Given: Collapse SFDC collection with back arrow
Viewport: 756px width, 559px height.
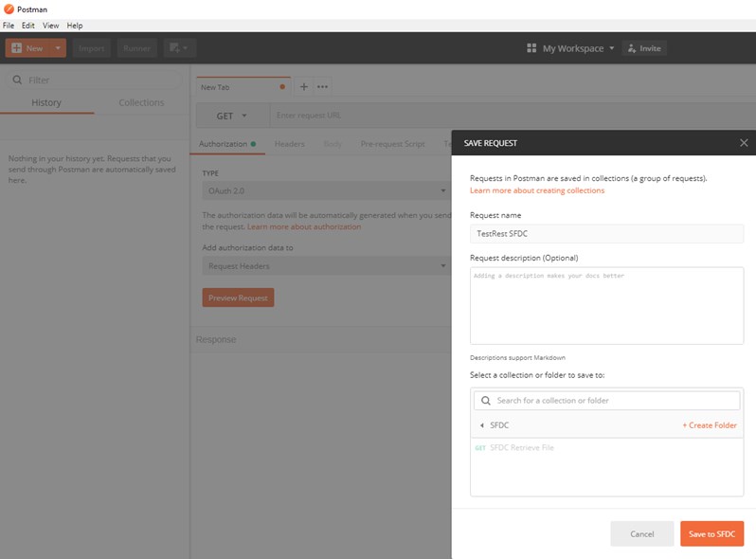Looking at the screenshot, I should click(481, 425).
